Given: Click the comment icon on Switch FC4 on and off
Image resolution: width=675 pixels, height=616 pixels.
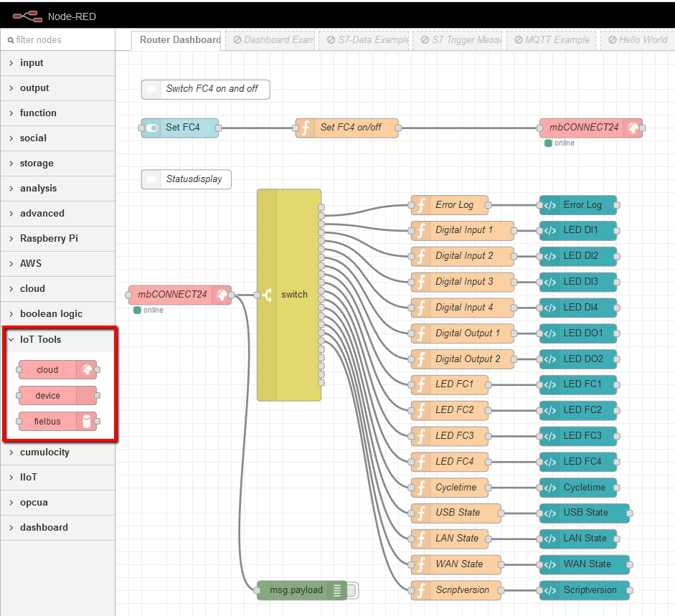Looking at the screenshot, I should [x=151, y=90].
